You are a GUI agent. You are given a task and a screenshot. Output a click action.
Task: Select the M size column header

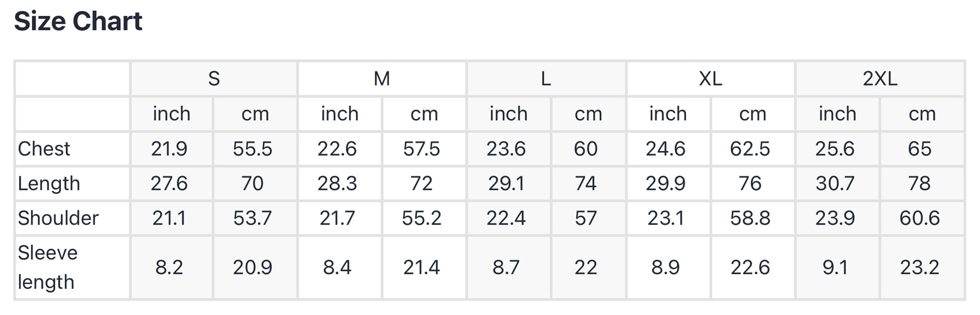382,79
